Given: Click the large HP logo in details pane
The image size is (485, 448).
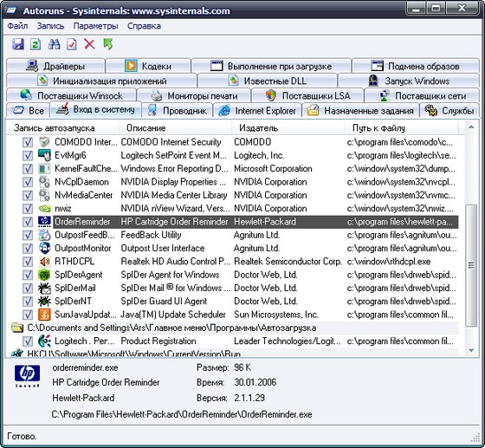Looking at the screenshot, I should pos(27,375).
